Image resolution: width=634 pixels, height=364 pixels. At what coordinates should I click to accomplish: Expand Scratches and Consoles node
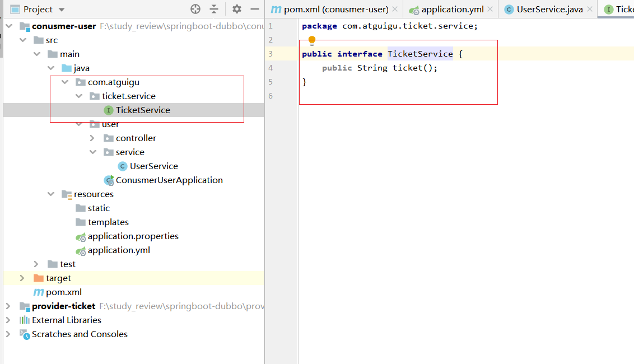[8, 334]
